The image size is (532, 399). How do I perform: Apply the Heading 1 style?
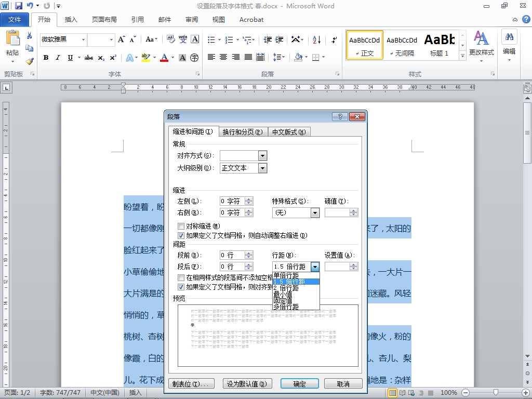[x=440, y=45]
